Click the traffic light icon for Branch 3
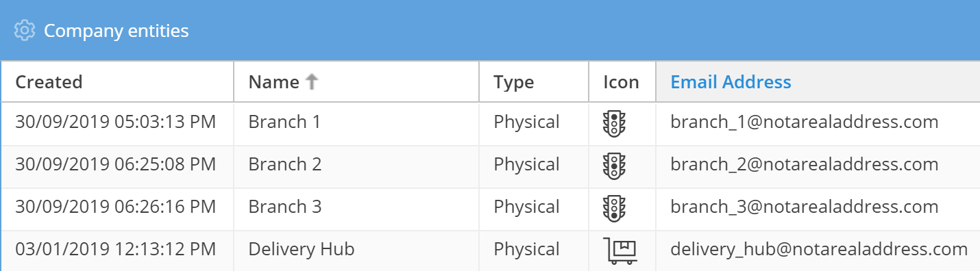This screenshot has height=271, width=980. pos(614,208)
